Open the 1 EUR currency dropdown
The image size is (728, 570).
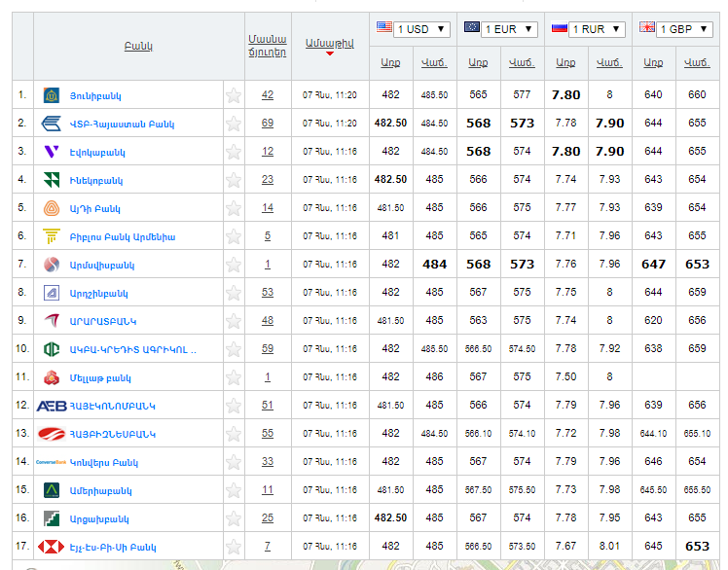[x=509, y=29]
